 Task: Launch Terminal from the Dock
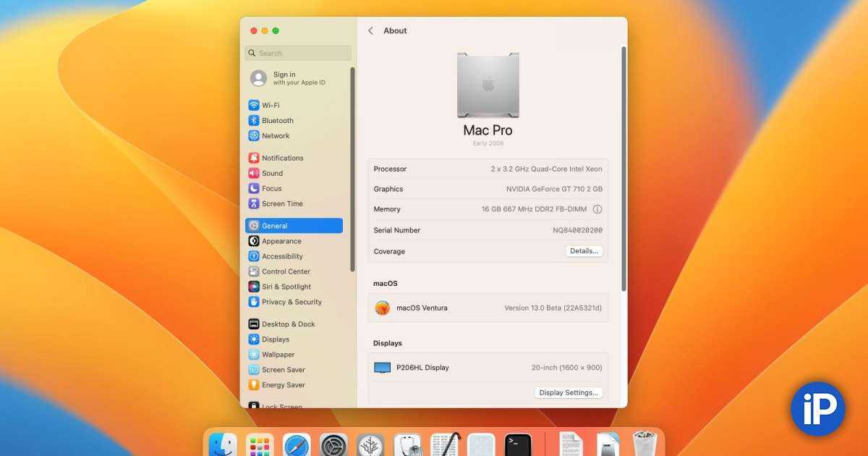click(x=518, y=446)
